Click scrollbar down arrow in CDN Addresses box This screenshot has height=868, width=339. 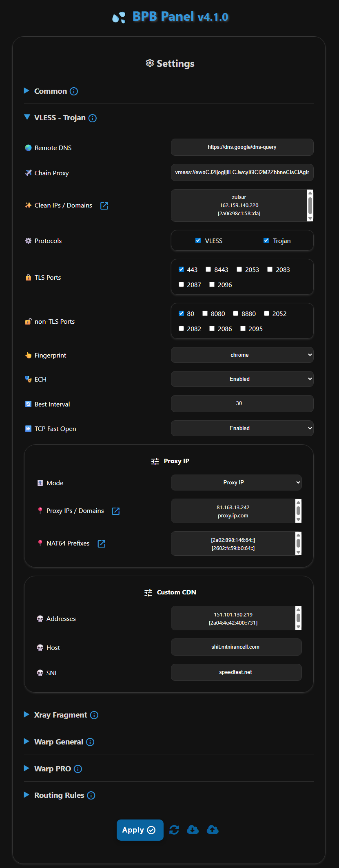point(299,627)
